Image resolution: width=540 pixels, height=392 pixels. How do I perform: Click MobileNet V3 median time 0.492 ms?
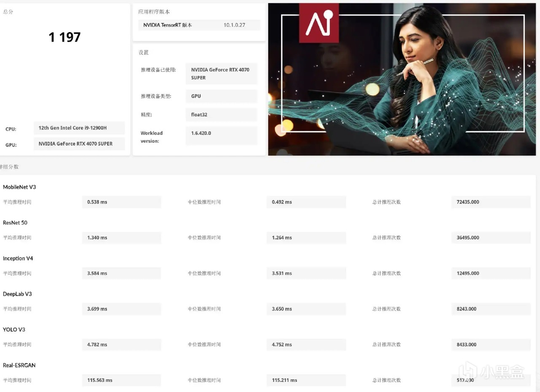click(306, 202)
